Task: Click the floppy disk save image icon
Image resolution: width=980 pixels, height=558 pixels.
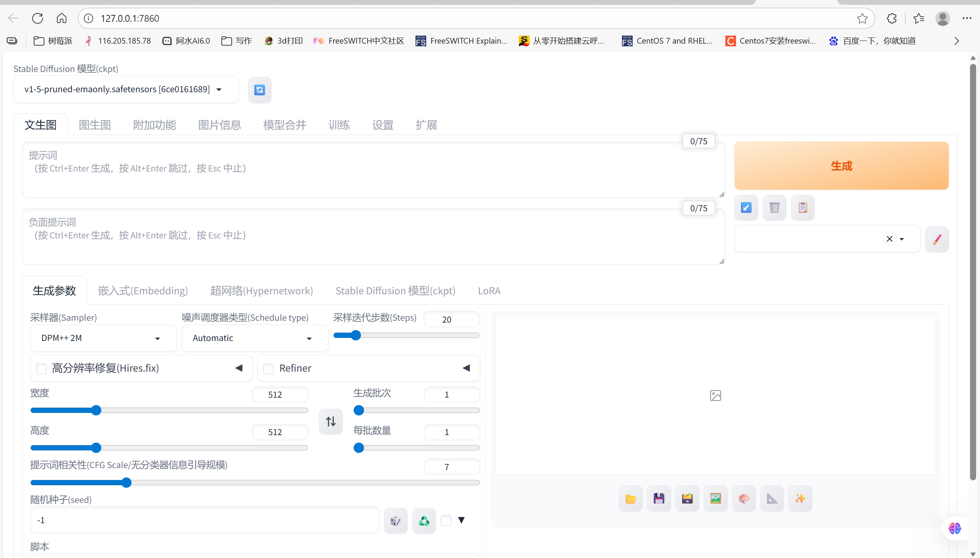Action: [659, 498]
